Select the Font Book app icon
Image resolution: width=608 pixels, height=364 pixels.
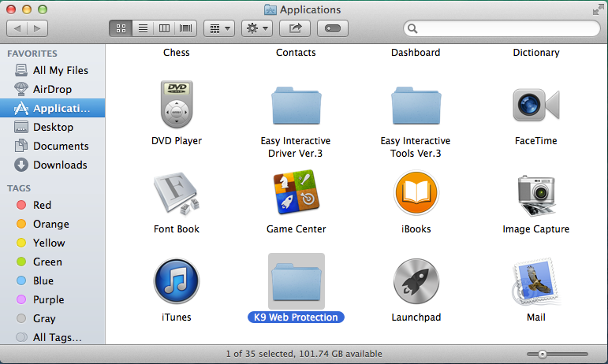(177, 193)
